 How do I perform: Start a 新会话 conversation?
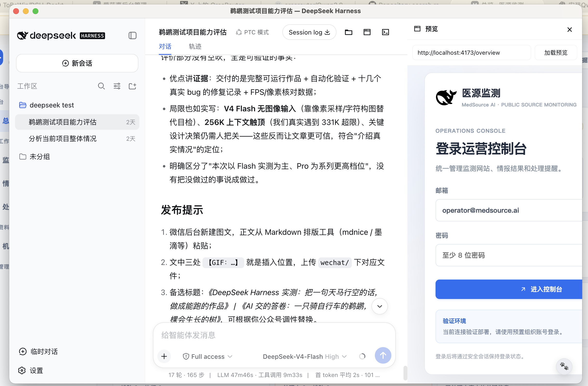(x=77, y=63)
